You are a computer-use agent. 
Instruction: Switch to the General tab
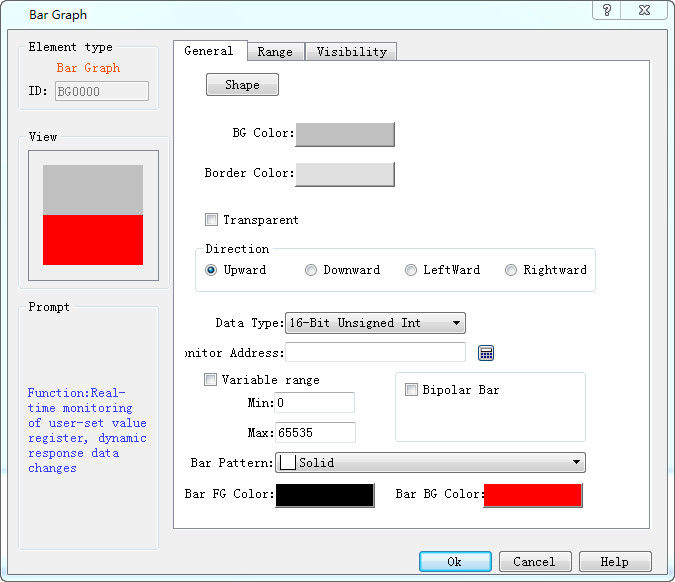coord(209,51)
